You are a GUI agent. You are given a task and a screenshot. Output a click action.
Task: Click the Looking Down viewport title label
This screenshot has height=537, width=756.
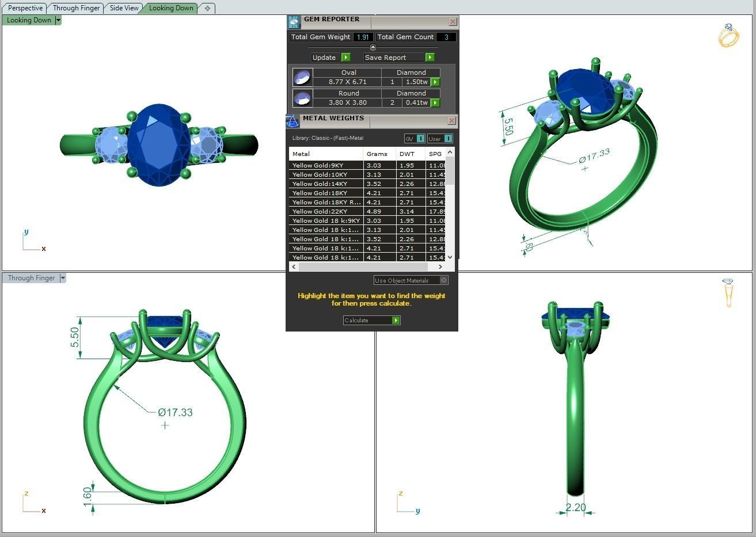tap(29, 20)
